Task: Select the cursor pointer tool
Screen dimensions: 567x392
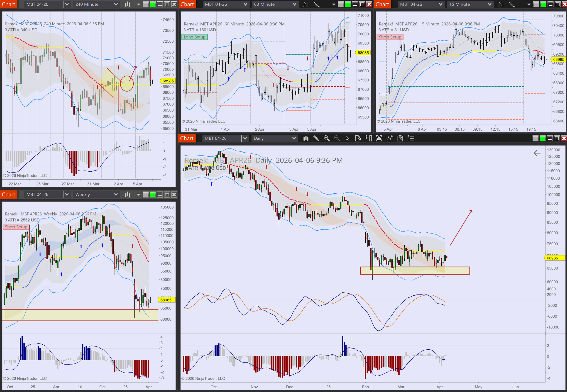Action: coord(347,139)
